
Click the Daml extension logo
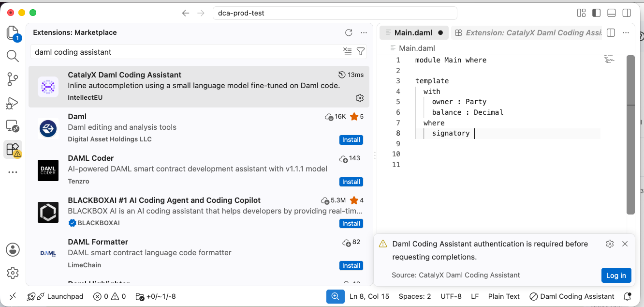(48, 128)
